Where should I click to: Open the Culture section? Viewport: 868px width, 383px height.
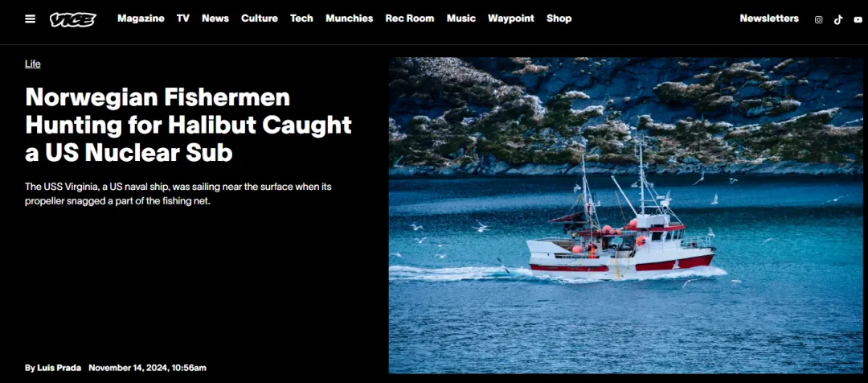[259, 19]
